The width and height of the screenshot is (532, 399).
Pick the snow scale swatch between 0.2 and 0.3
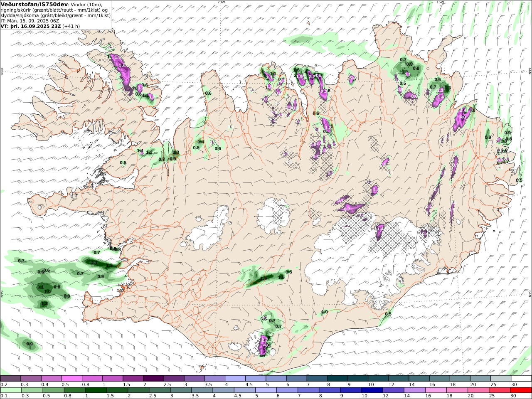pyautogui.click(x=11, y=379)
